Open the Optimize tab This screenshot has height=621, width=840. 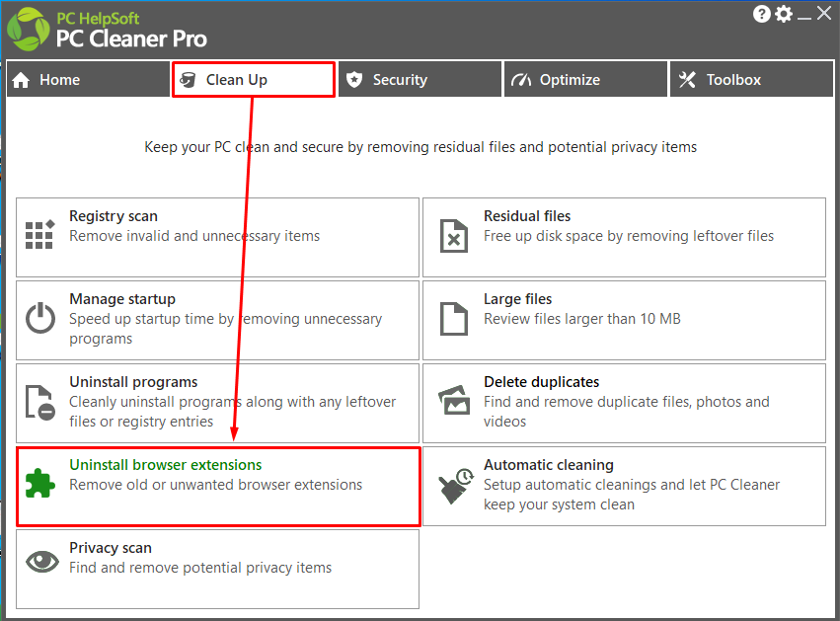(585, 79)
